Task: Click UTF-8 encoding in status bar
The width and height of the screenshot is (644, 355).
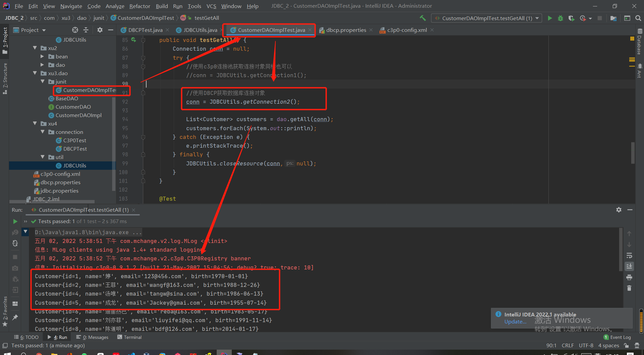Action: tap(586, 346)
